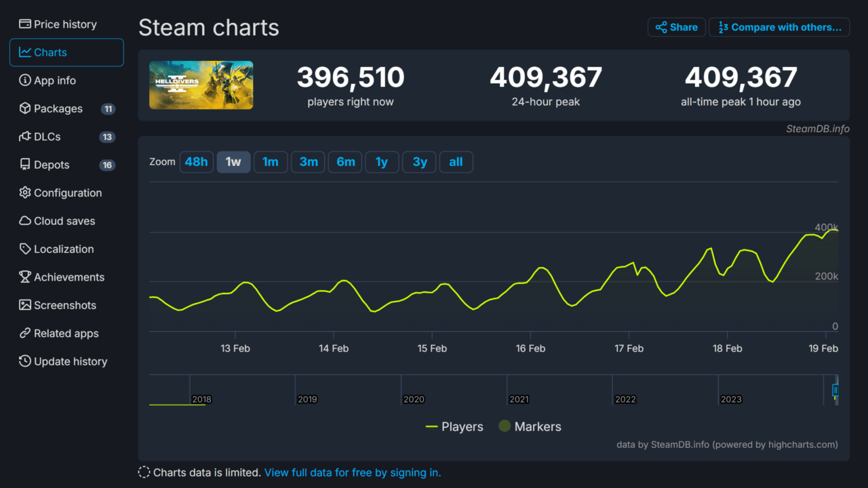The width and height of the screenshot is (868, 488).
Task: Click the Cloud saves cloud icon
Action: point(25,221)
